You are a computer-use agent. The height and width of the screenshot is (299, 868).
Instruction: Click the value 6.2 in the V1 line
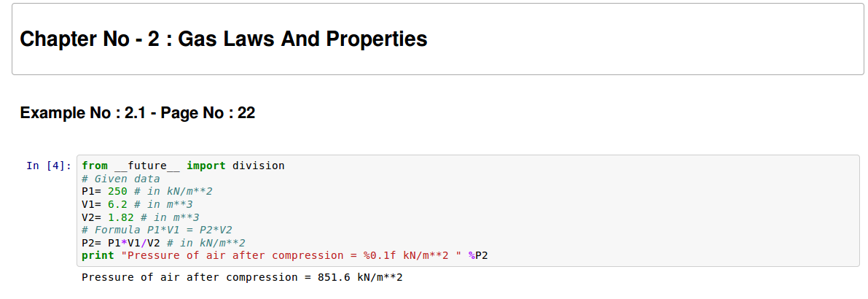tap(117, 204)
